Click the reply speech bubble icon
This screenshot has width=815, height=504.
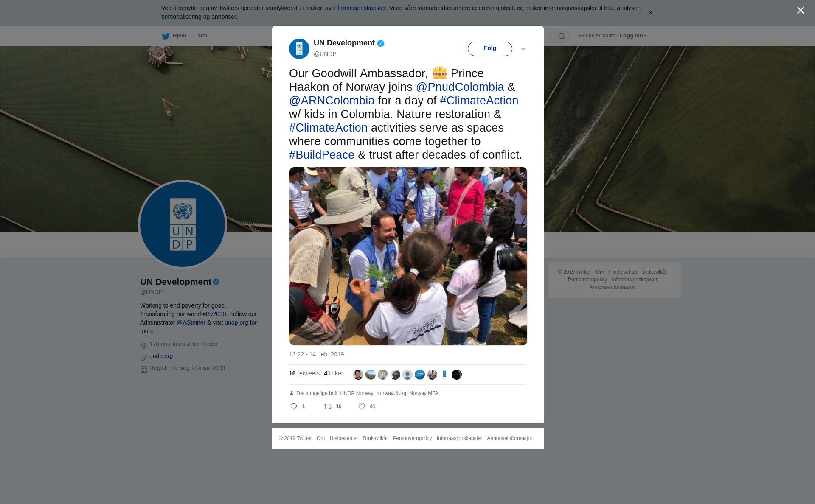pos(294,406)
